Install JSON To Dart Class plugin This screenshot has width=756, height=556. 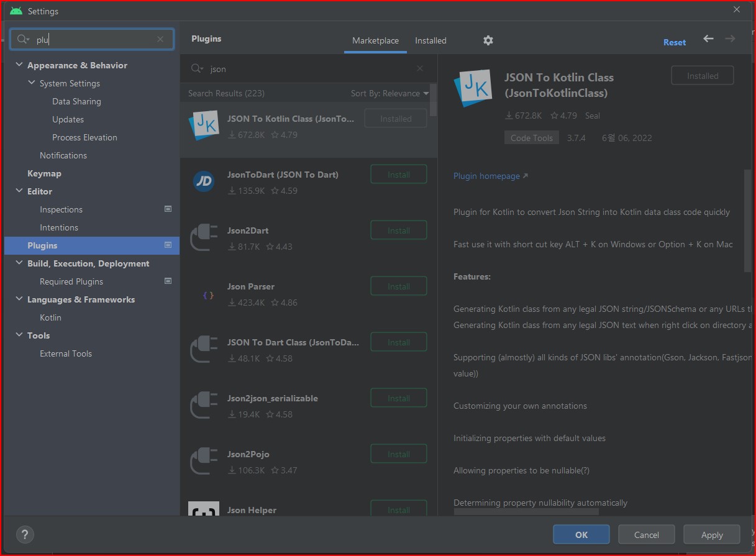[x=399, y=342]
